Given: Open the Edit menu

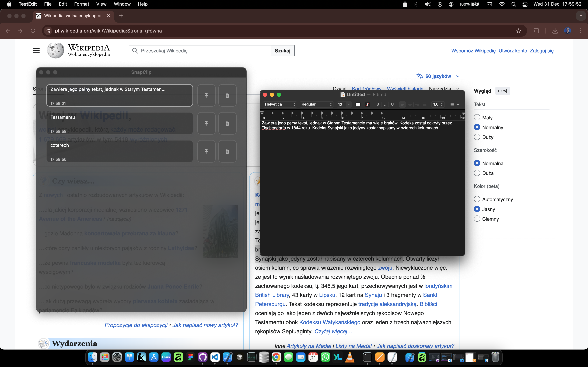Looking at the screenshot, I should click(x=63, y=4).
